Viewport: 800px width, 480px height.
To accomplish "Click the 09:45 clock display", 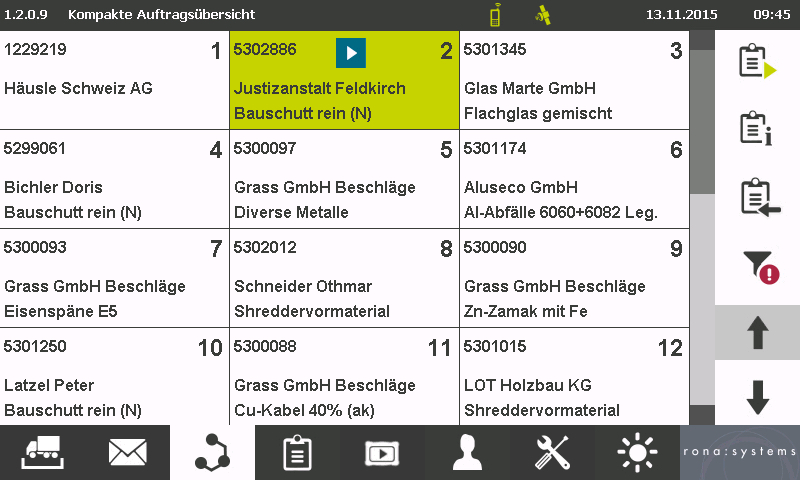I will [771, 14].
